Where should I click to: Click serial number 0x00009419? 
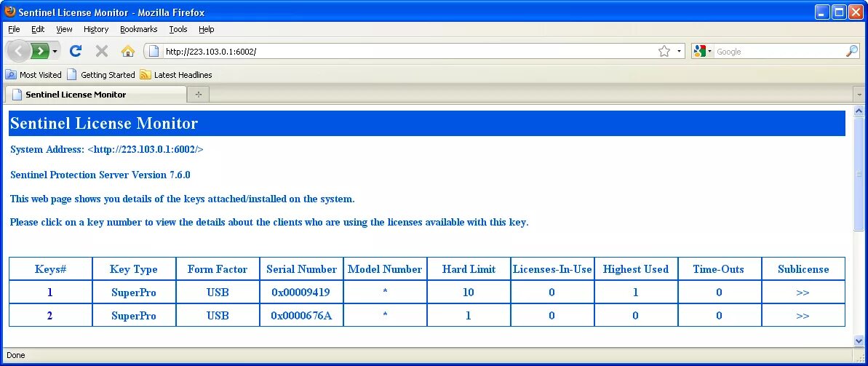[x=301, y=293]
